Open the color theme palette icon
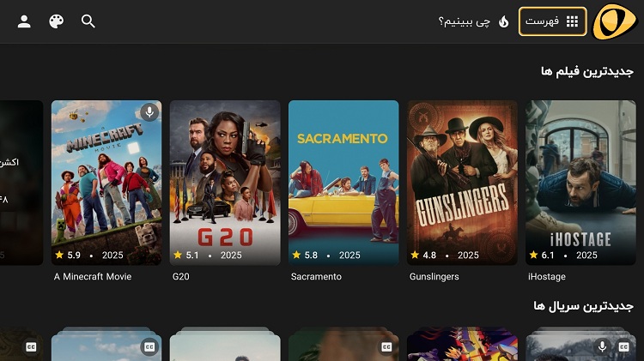This screenshot has width=644, height=361. 57,21
